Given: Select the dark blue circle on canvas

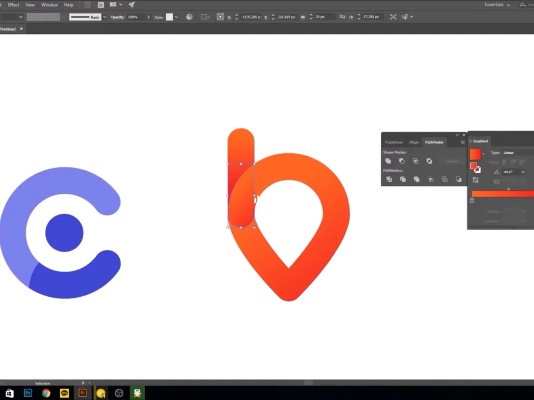Looking at the screenshot, I should (x=64, y=233).
